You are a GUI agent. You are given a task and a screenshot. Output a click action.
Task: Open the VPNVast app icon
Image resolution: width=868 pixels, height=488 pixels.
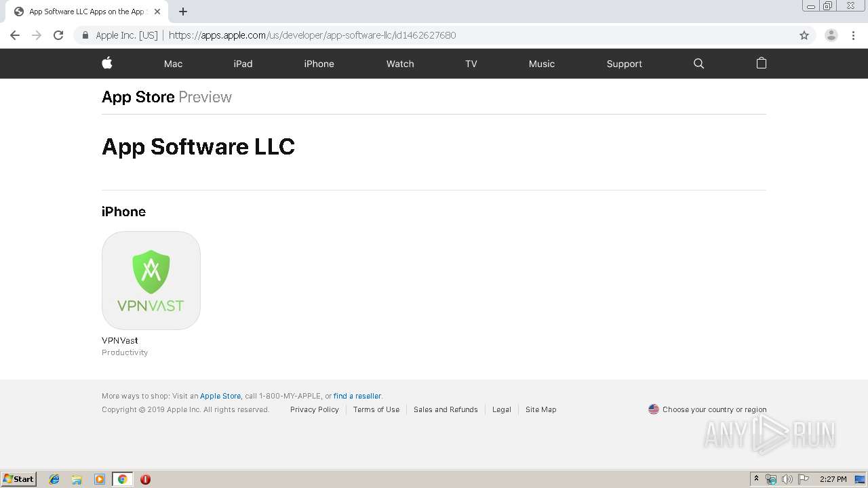click(x=151, y=281)
